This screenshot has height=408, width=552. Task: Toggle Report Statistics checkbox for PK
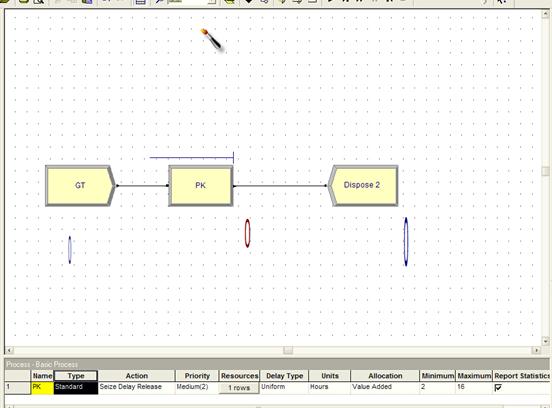tap(498, 388)
